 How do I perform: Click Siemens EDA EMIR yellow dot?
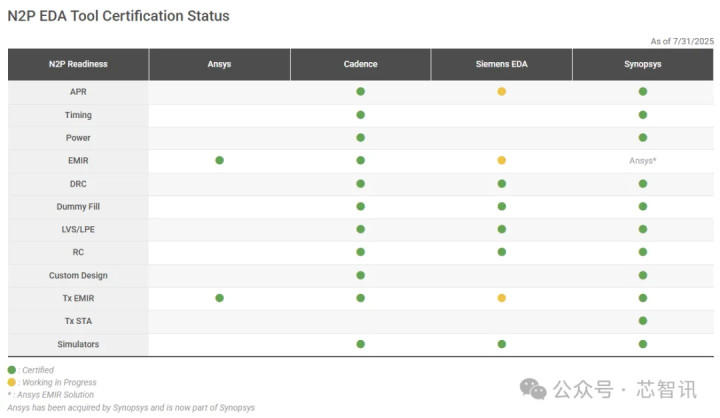[x=501, y=160]
